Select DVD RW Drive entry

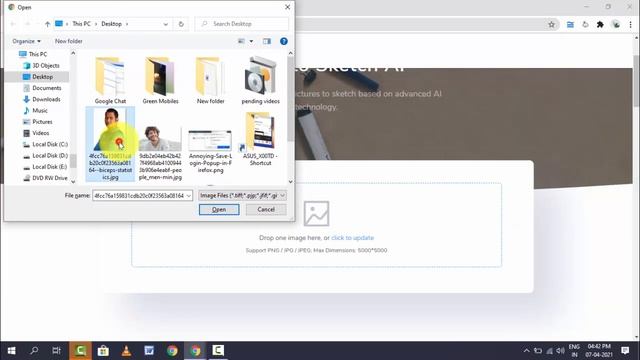click(x=45, y=178)
